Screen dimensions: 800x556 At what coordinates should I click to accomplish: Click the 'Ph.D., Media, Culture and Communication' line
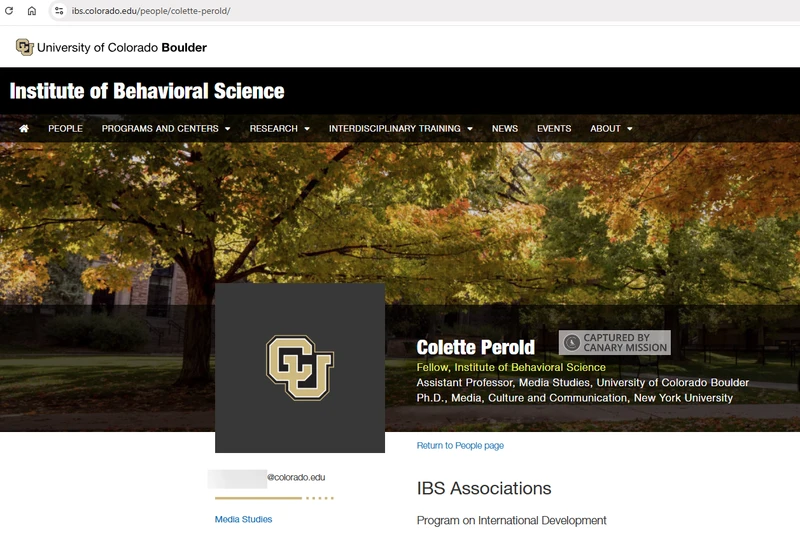pyautogui.click(x=574, y=398)
